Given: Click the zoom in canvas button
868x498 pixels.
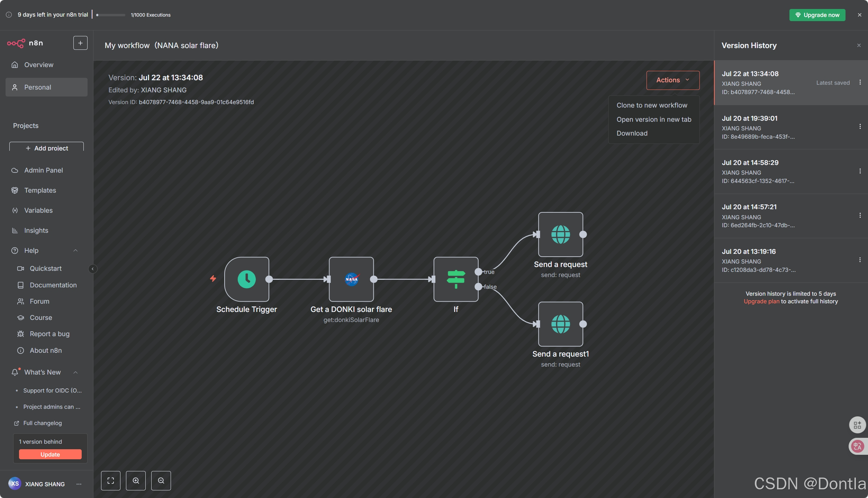Looking at the screenshot, I should point(136,480).
